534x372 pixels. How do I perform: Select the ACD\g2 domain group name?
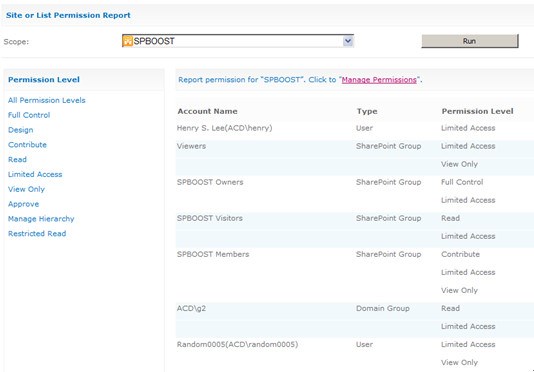click(191, 309)
